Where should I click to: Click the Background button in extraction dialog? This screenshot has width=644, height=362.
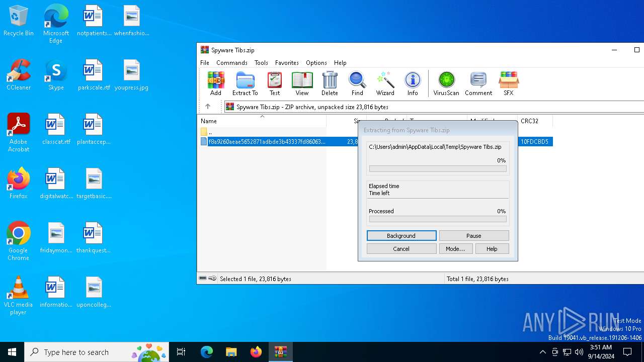coord(401,236)
